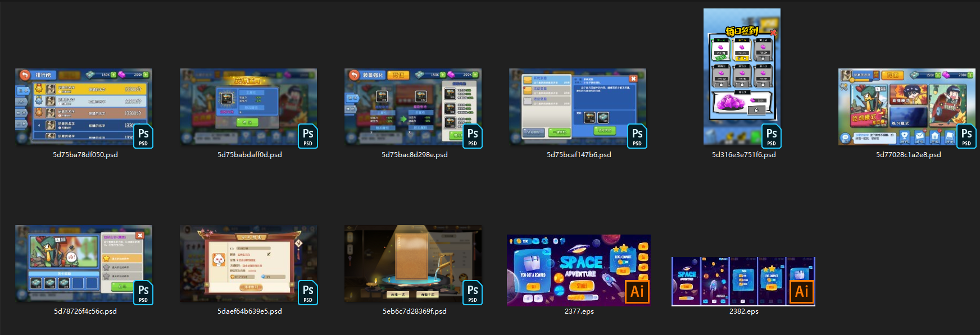
Task: Select the Ps badge on 5eb6c7d28369f.psd
Action: tap(473, 293)
